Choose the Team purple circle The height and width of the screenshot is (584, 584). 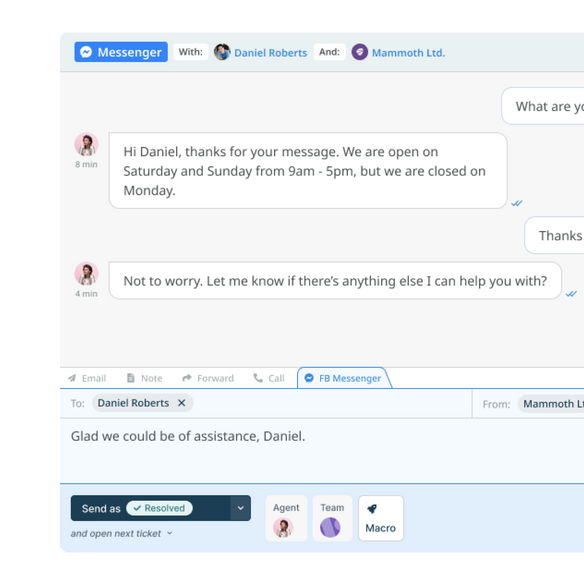(x=330, y=528)
